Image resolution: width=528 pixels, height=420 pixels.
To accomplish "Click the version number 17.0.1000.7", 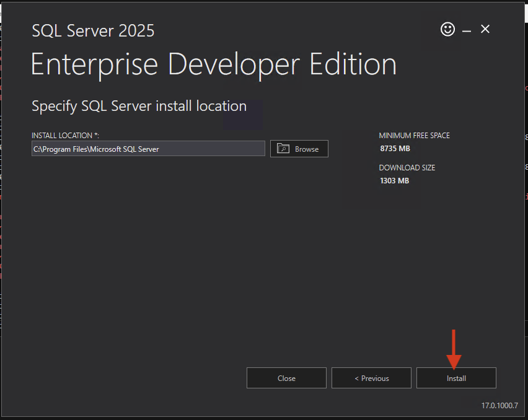I will tap(499, 406).
